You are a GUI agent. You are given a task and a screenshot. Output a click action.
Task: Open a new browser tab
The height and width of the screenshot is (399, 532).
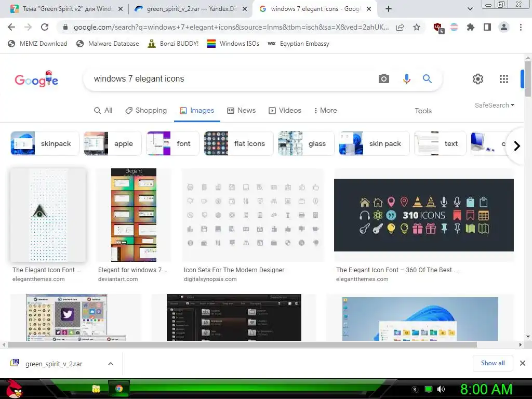coord(389,9)
